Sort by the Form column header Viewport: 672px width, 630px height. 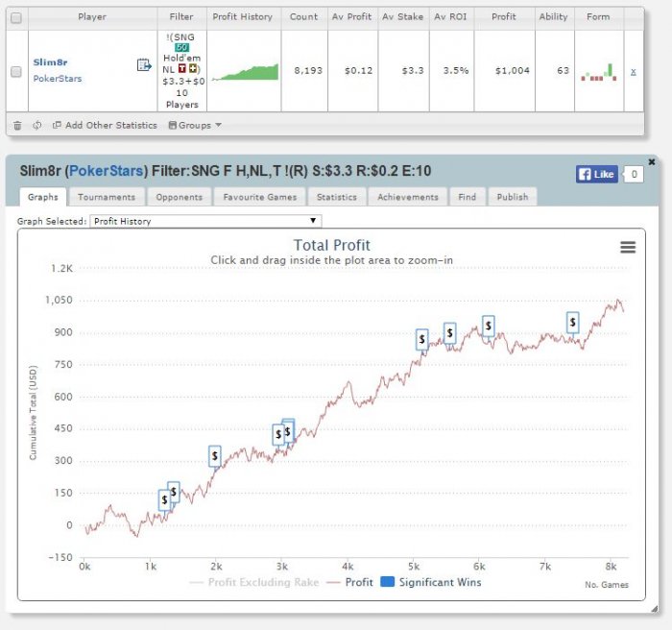tap(598, 16)
